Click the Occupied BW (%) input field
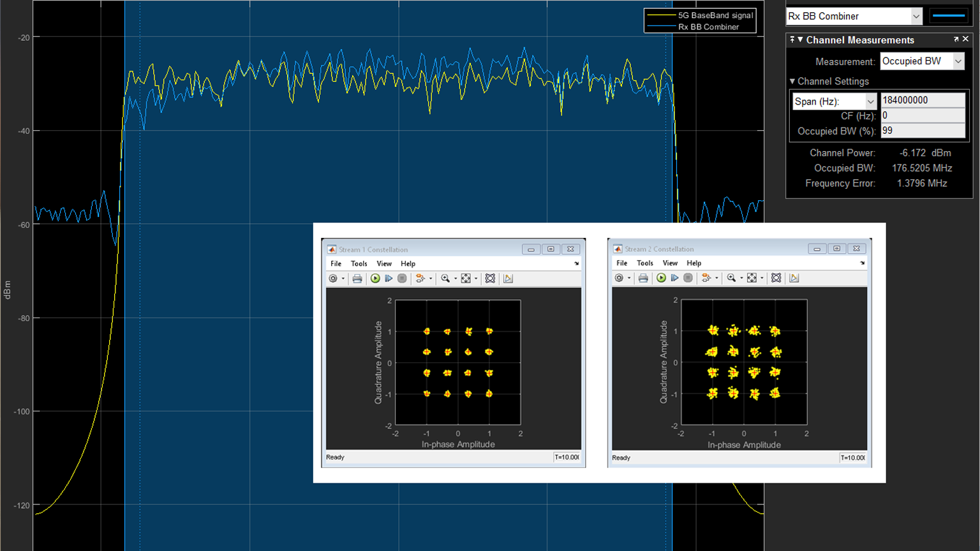Image resolution: width=980 pixels, height=551 pixels. [x=923, y=131]
